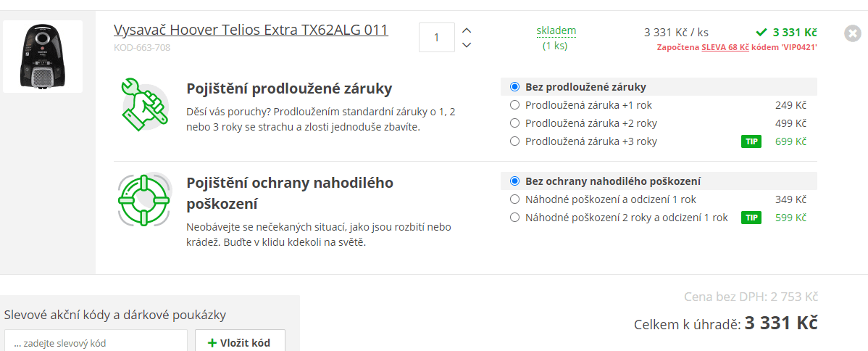
Task: Click the 249 Kč warranty price
Action: [790, 105]
